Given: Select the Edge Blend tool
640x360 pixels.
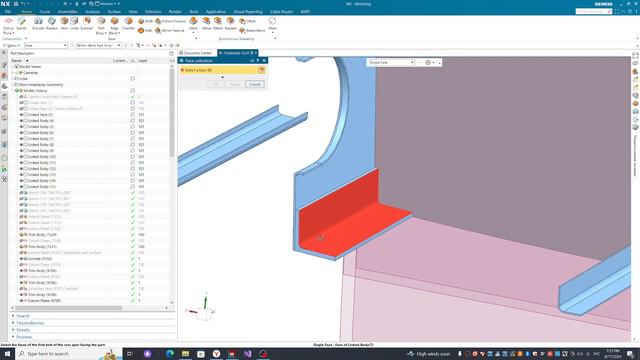Looking at the screenshot, I should [114, 25].
